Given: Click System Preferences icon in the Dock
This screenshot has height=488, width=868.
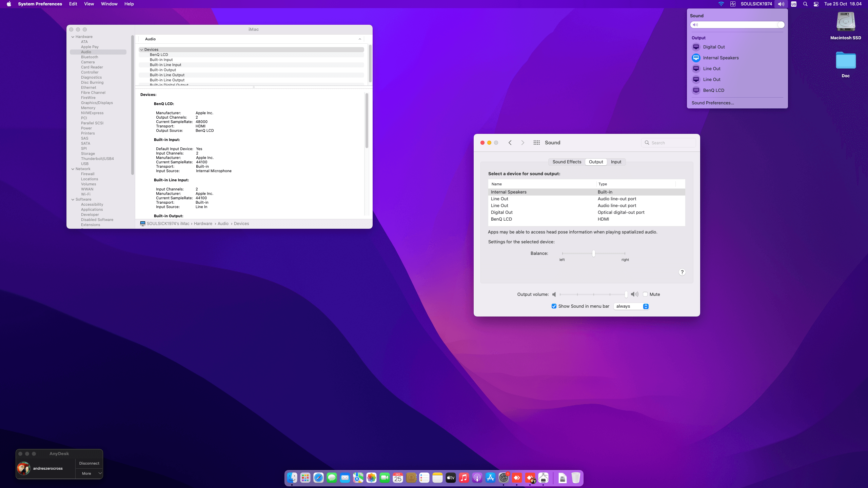Looking at the screenshot, I should 504,478.
